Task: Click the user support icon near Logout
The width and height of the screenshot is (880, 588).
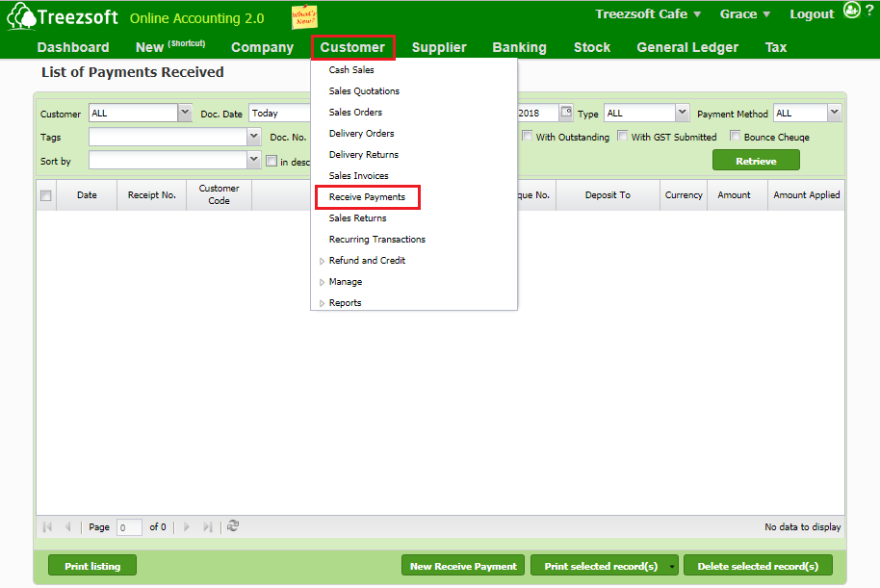Action: pos(851,10)
